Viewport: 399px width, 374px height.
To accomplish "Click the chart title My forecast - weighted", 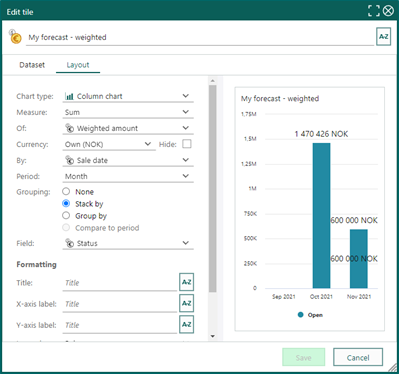I will 280,99.
